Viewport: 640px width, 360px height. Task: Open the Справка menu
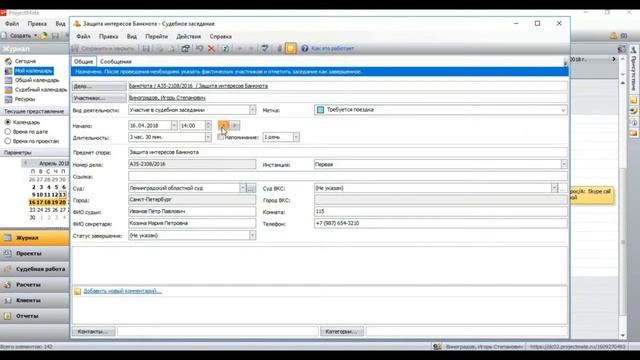pyautogui.click(x=220, y=36)
